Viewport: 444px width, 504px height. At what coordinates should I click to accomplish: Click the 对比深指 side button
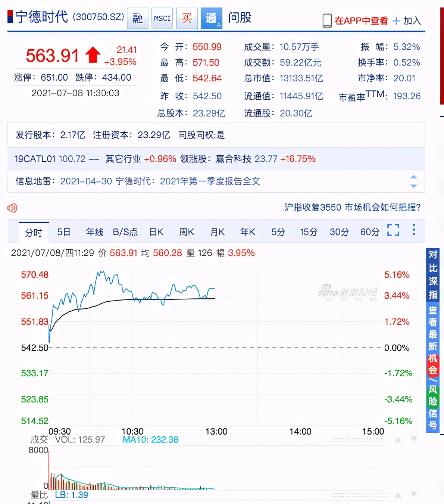[433, 274]
